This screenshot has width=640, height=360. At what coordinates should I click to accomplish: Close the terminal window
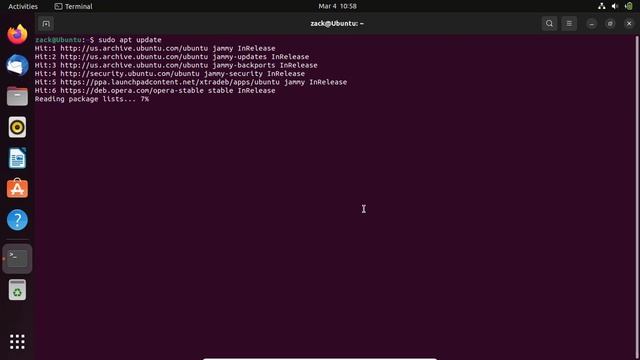(x=629, y=24)
